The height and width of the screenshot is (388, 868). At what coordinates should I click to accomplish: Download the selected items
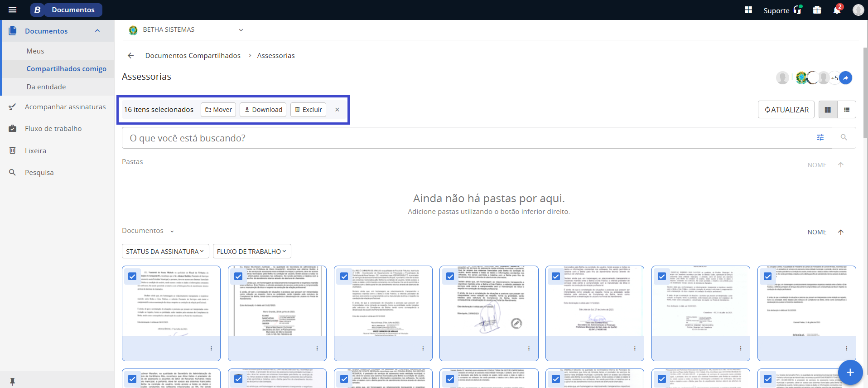[263, 110]
